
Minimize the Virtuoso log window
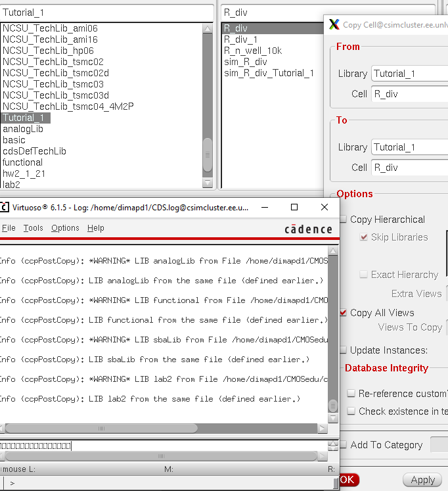pos(265,208)
